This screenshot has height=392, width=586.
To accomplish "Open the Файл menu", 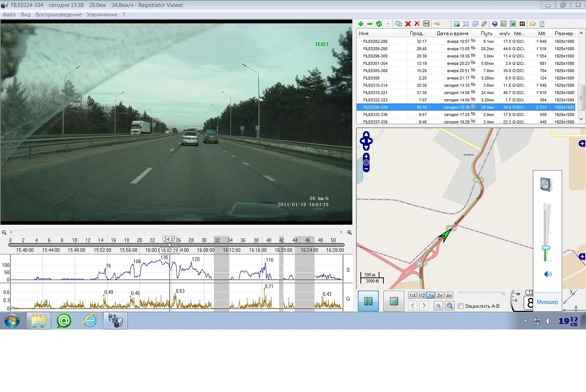I will [x=9, y=15].
